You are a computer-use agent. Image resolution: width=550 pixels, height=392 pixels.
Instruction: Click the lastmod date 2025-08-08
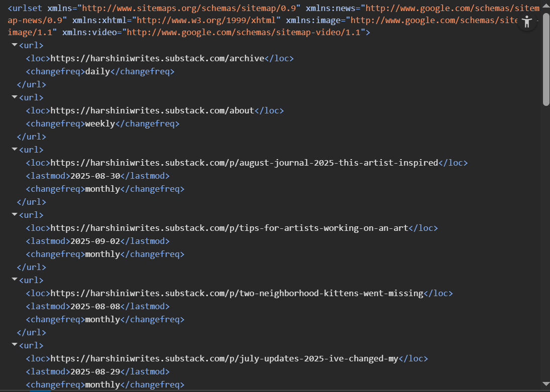click(95, 306)
